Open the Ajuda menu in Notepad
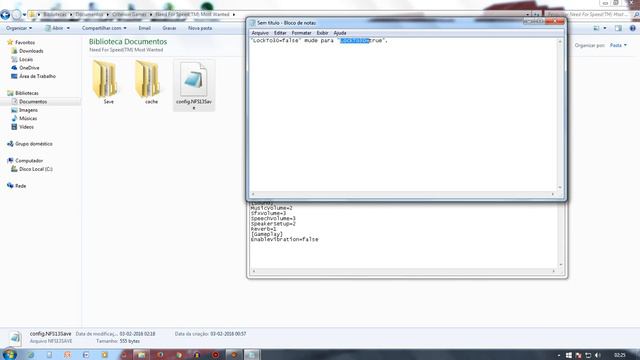Image resolution: width=640 pixels, height=360 pixels. tap(340, 33)
